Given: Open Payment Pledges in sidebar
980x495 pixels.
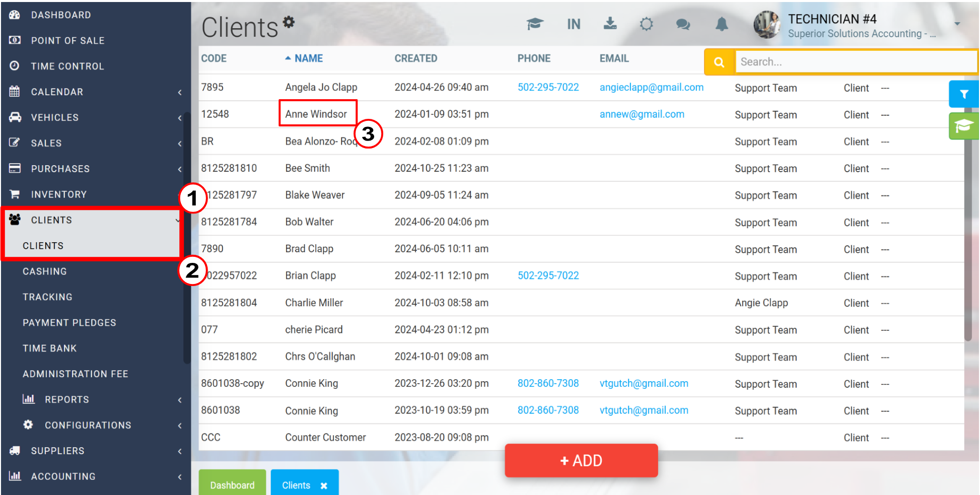Looking at the screenshot, I should [x=69, y=323].
